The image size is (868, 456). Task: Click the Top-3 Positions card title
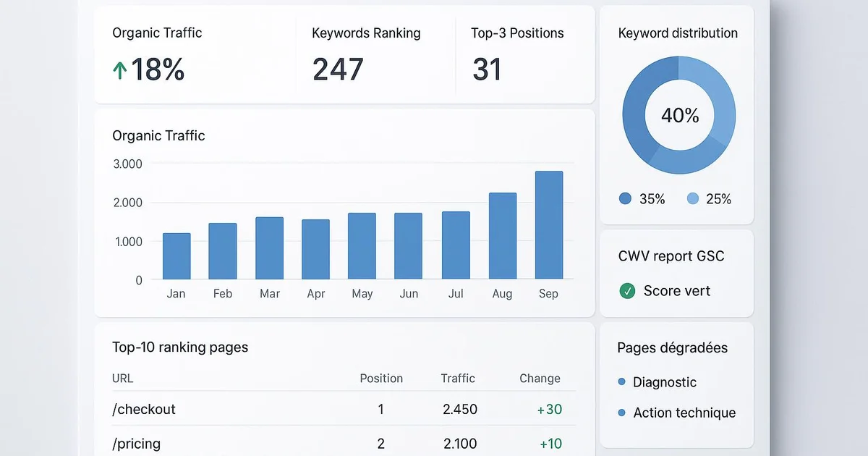pos(517,33)
